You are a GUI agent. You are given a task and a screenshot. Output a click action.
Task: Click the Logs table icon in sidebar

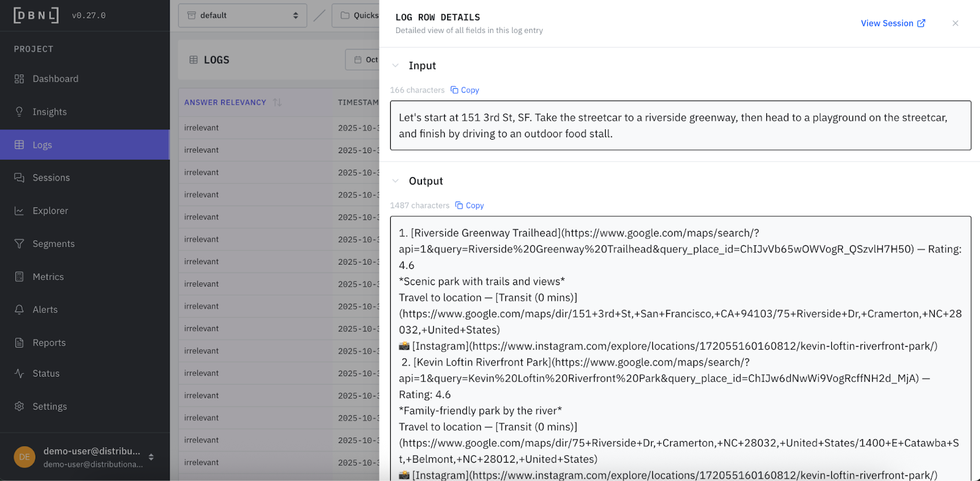point(19,145)
